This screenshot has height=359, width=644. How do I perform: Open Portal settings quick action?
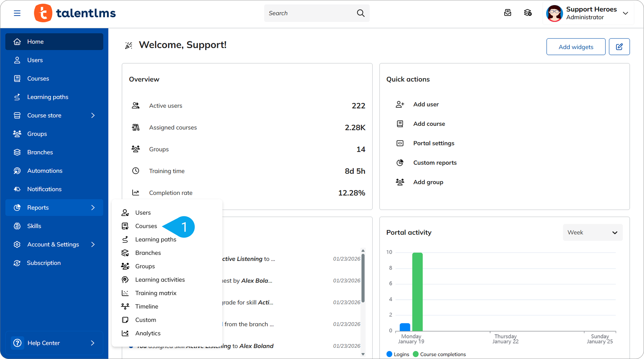click(x=434, y=143)
